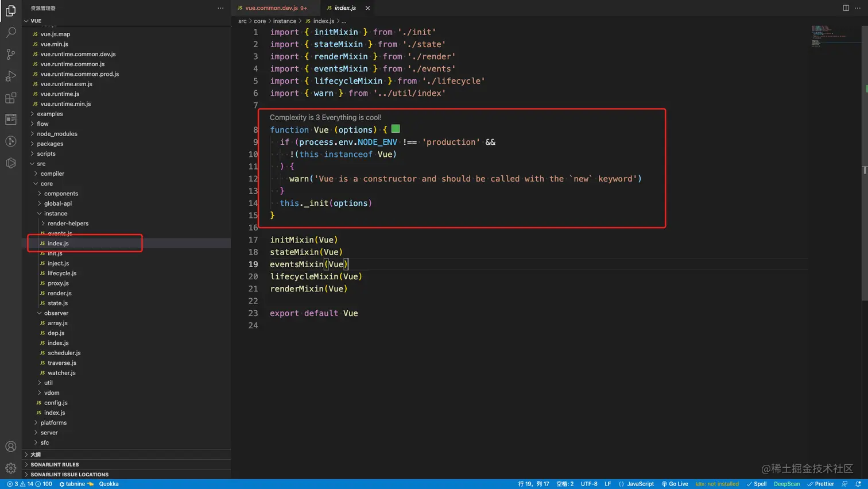Open the Source Control view
This screenshot has height=489, width=868.
click(x=10, y=54)
